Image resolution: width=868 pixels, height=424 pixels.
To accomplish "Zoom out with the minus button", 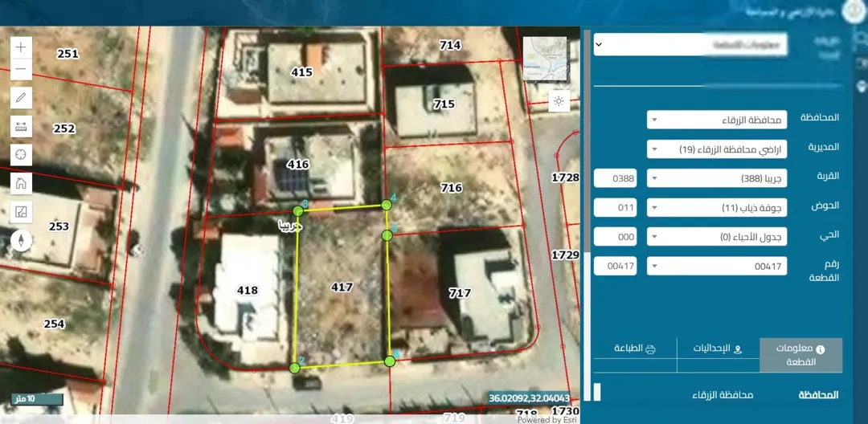I will (21, 69).
